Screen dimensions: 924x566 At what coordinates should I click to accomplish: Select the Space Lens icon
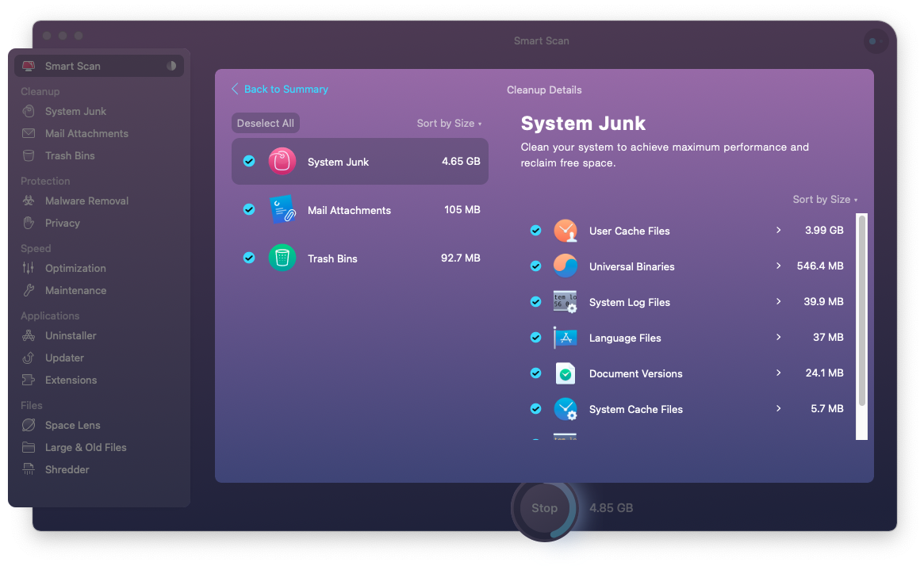coord(29,425)
